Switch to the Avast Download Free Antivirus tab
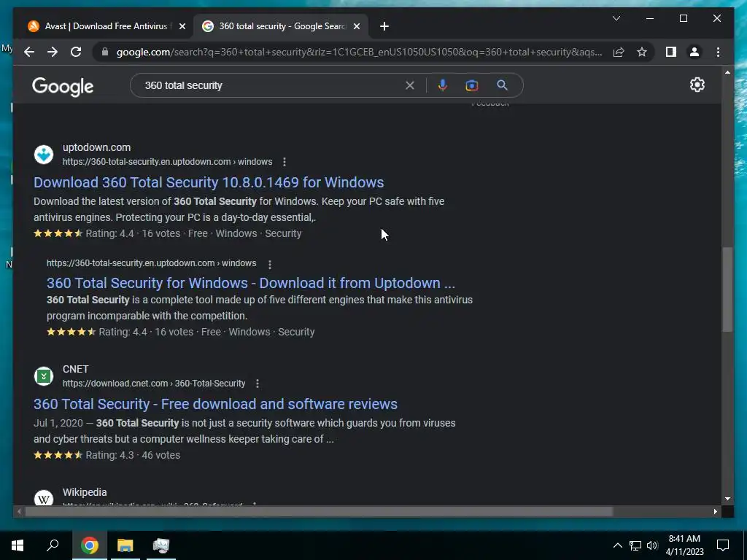The image size is (747, 560). [107, 26]
